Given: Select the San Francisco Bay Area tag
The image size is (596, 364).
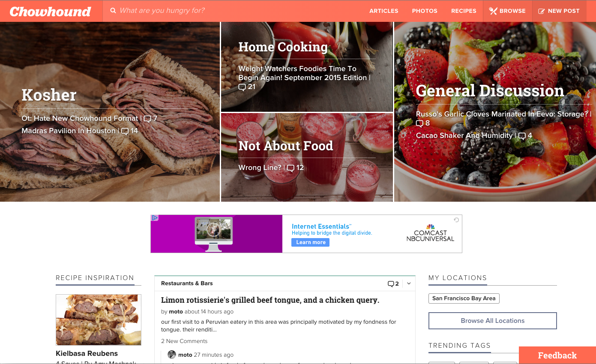Looking at the screenshot, I should point(464,298).
